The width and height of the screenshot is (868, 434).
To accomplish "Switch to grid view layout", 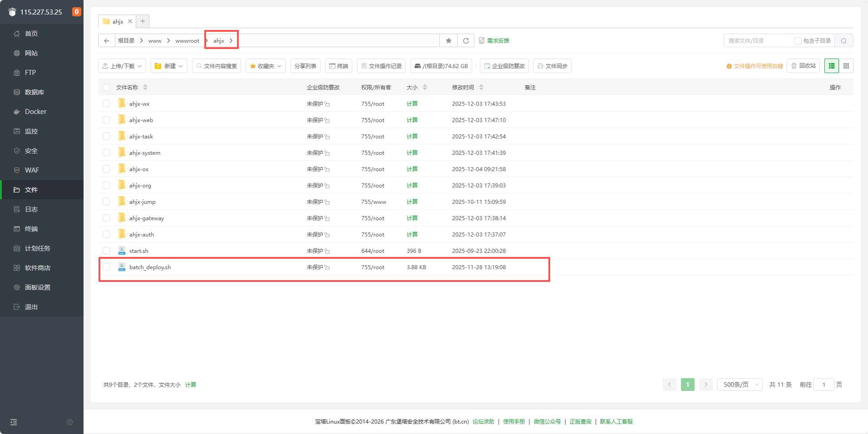I will [x=846, y=66].
